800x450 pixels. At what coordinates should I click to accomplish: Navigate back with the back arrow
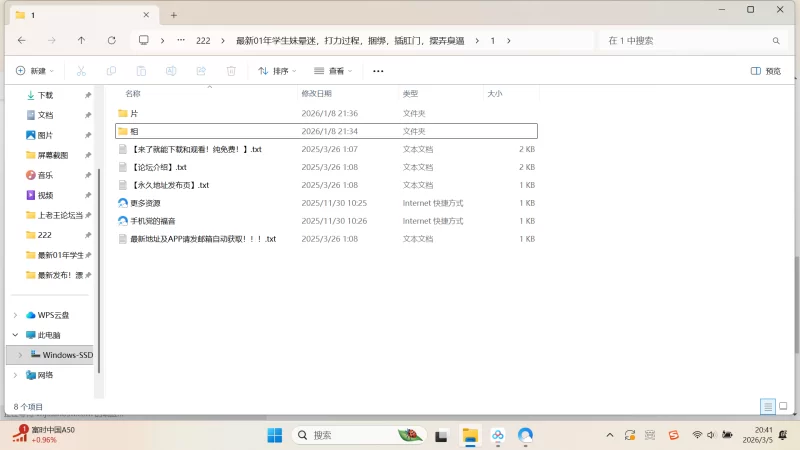click(x=21, y=40)
